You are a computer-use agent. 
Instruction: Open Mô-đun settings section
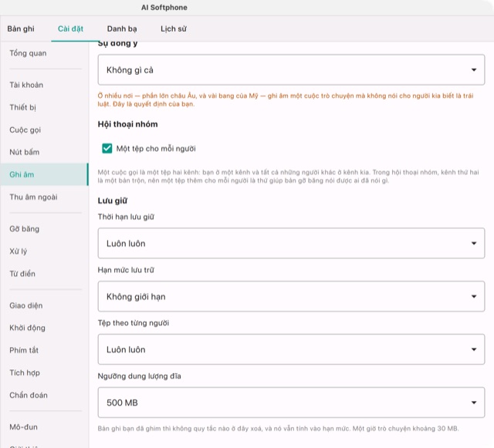tap(45, 427)
